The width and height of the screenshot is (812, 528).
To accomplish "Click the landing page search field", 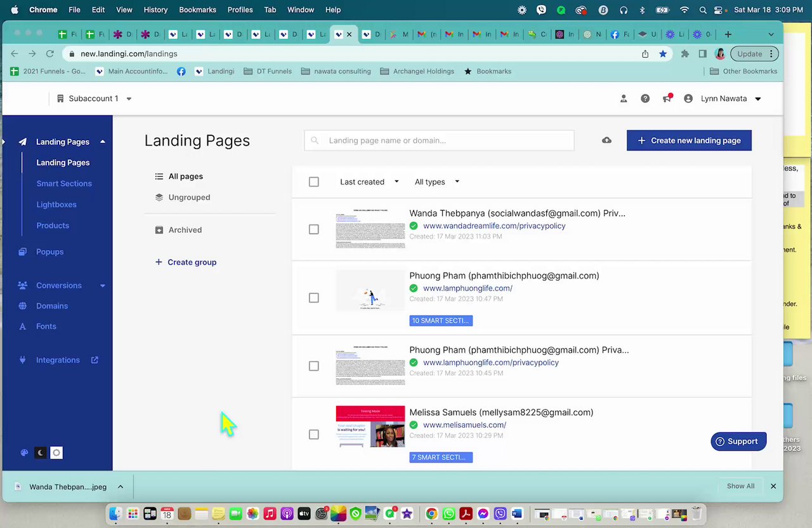I will [439, 140].
